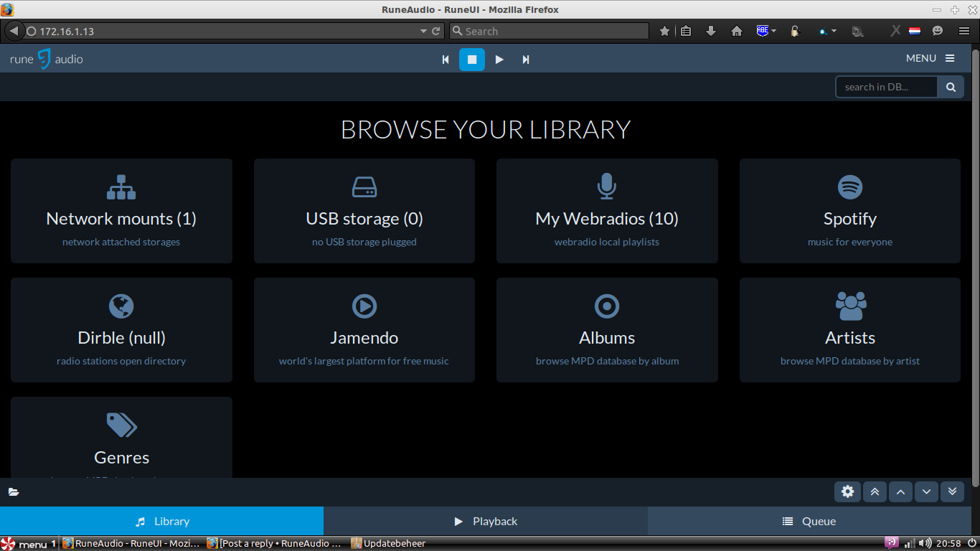Screen dimensions: 980x551
Task: Go back with Firefox back button
Action: coord(13,31)
